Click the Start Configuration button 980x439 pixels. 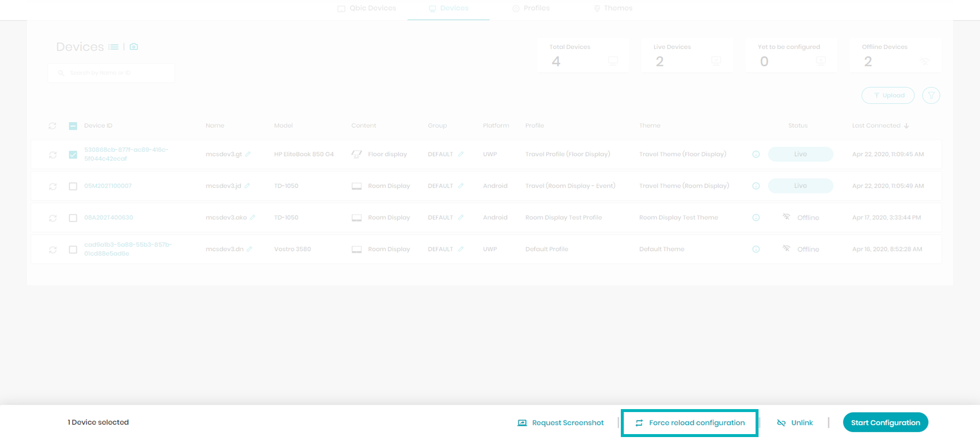[x=885, y=422]
